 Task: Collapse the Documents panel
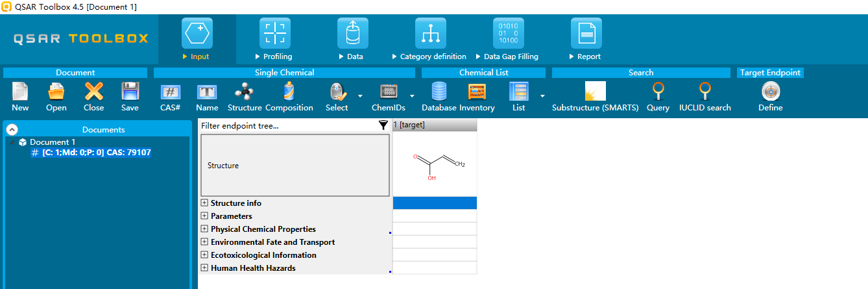tap(12, 129)
